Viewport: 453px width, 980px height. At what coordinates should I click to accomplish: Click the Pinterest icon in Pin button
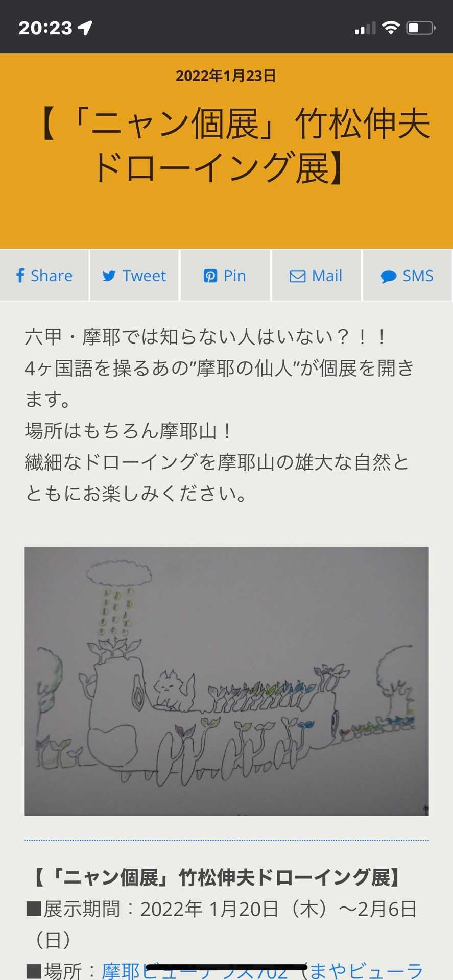(210, 276)
